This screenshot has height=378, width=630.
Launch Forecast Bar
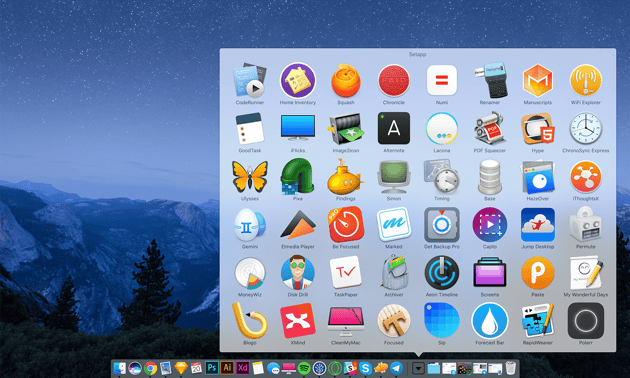coord(490,321)
